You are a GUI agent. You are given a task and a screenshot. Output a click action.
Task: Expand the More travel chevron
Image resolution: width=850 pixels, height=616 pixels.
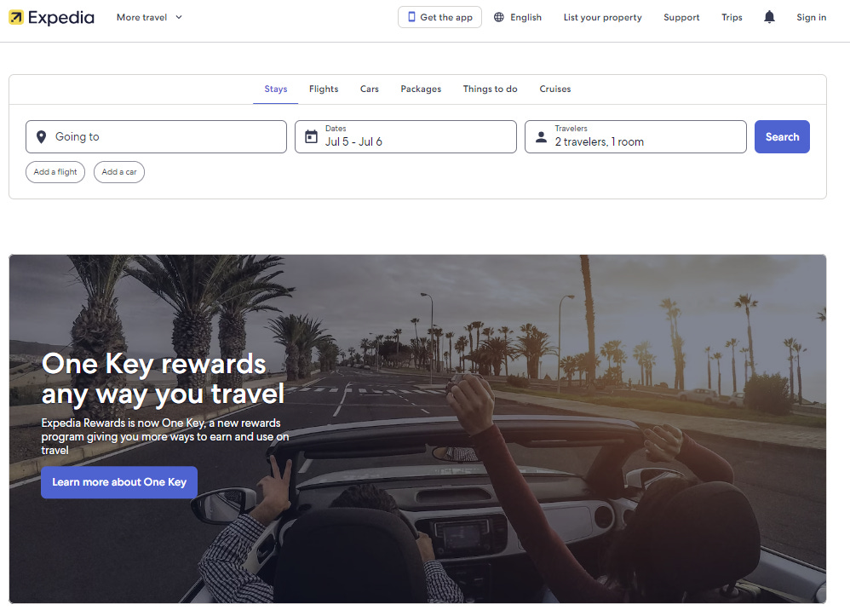[179, 17]
